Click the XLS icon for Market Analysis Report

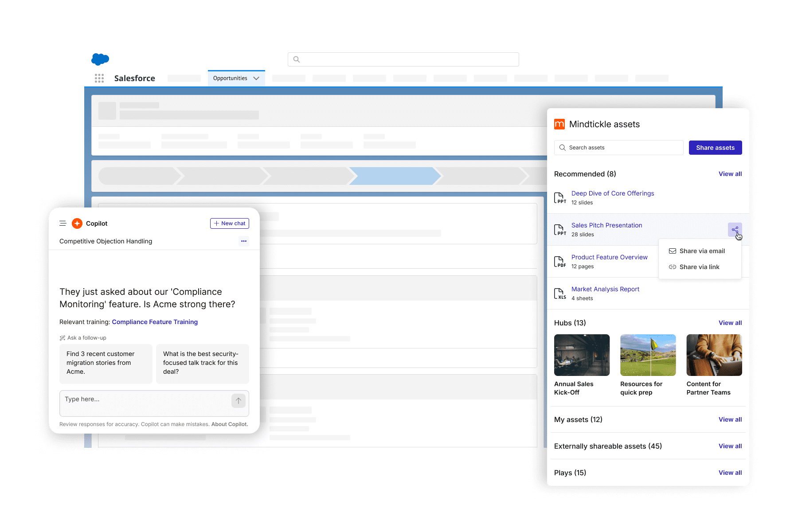[x=560, y=293]
